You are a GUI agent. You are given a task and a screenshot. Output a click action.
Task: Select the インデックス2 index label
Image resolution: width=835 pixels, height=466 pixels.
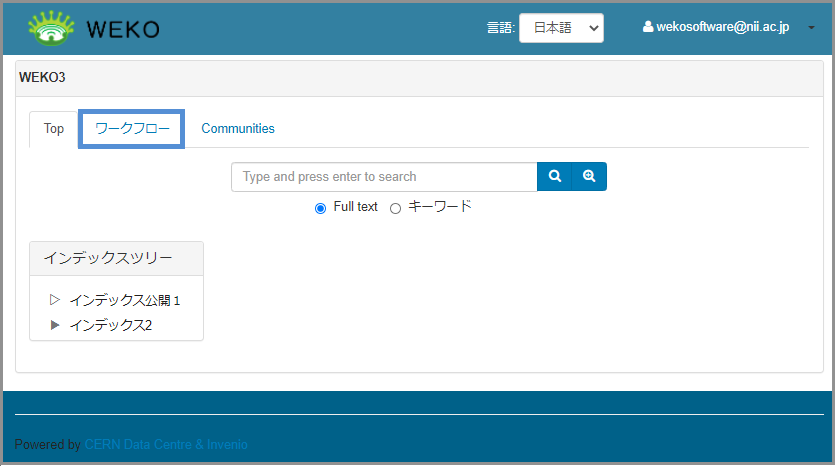(x=110, y=325)
